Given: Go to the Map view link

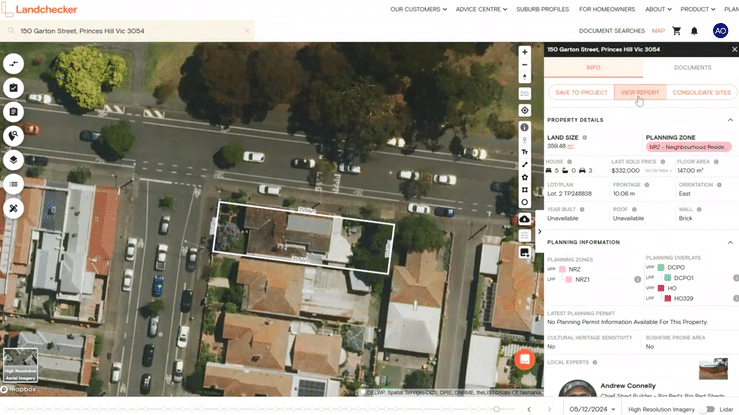Looking at the screenshot, I should 658,31.
